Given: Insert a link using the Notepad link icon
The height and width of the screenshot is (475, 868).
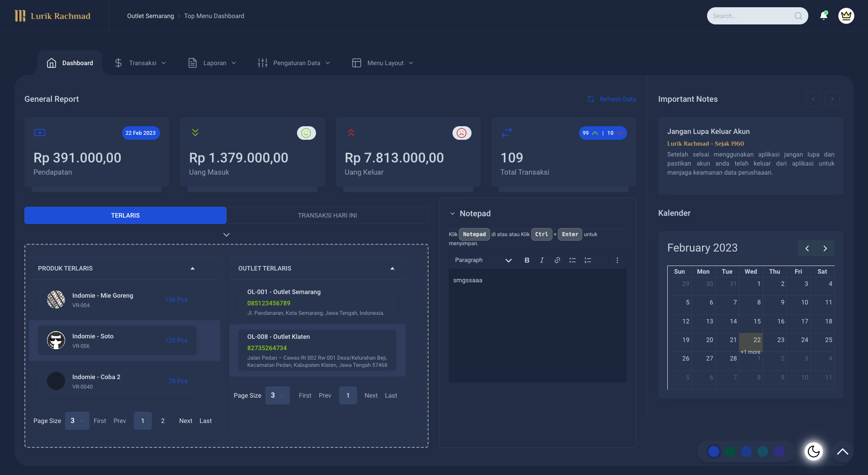Looking at the screenshot, I should [557, 260].
